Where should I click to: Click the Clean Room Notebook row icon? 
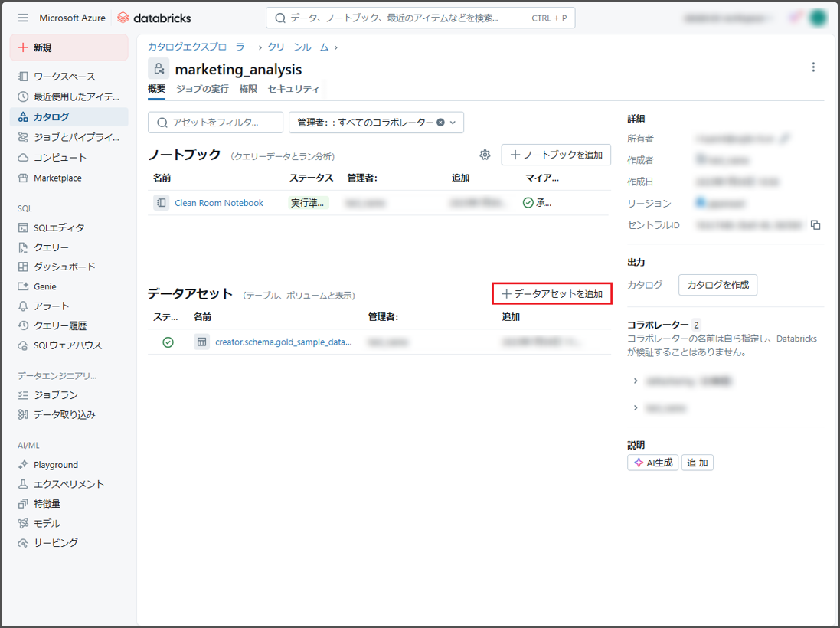pos(162,202)
